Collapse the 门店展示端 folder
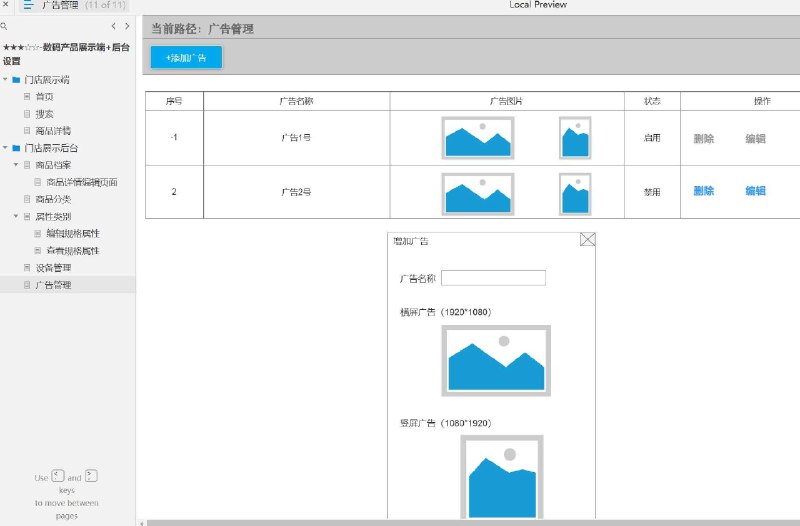The height and width of the screenshot is (526, 800). tap(5, 80)
